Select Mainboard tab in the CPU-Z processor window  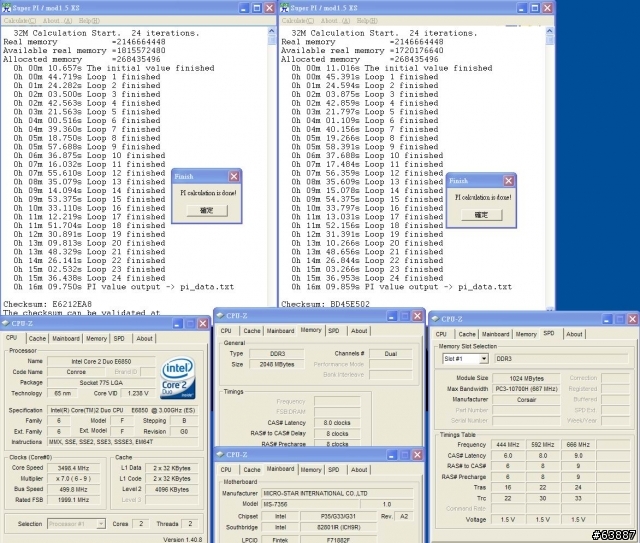click(66, 338)
